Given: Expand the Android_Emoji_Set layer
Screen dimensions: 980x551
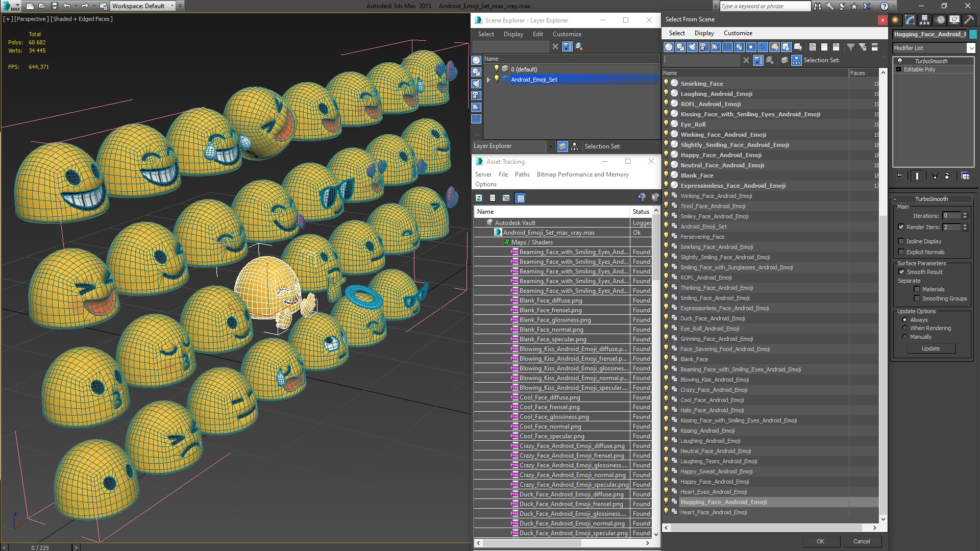Looking at the screenshot, I should coord(488,80).
